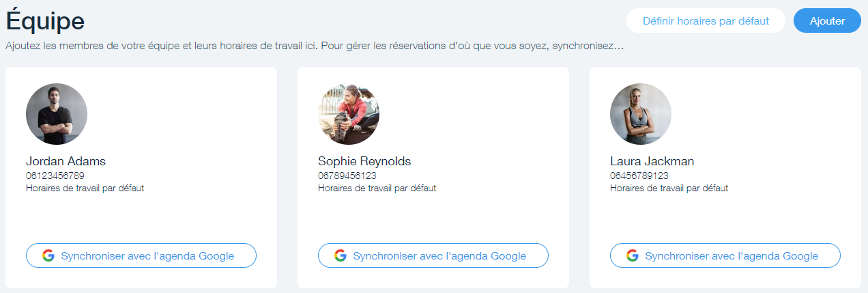
Task: Sync Laura Jackman with l'agenda Google
Action: click(x=732, y=256)
